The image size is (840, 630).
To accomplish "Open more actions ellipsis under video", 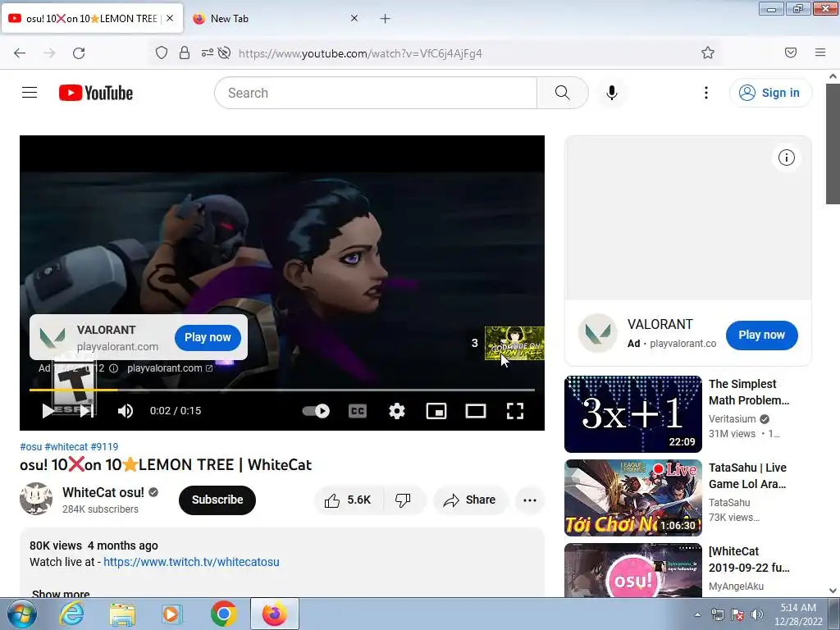I will point(530,500).
